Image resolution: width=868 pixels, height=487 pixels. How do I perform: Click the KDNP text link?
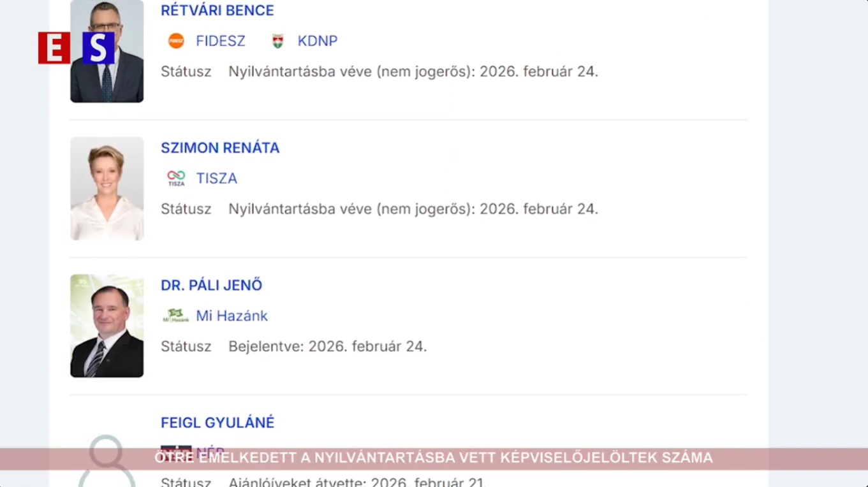(317, 41)
